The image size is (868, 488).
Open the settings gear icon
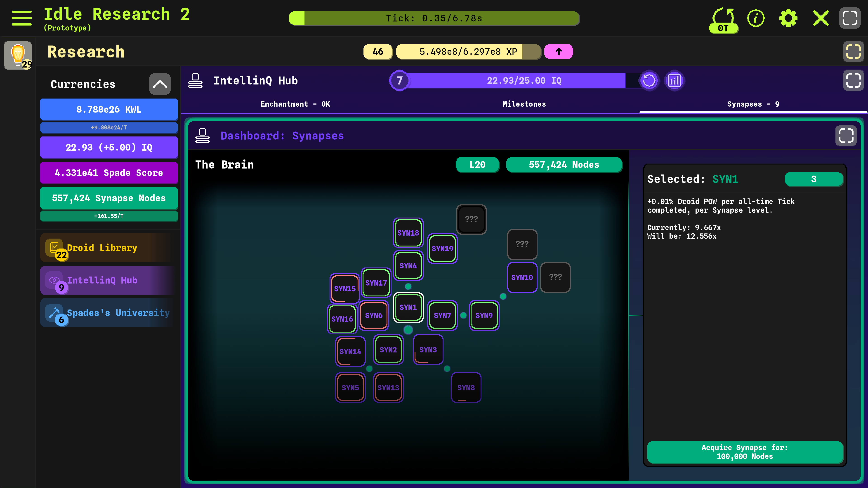click(x=788, y=18)
